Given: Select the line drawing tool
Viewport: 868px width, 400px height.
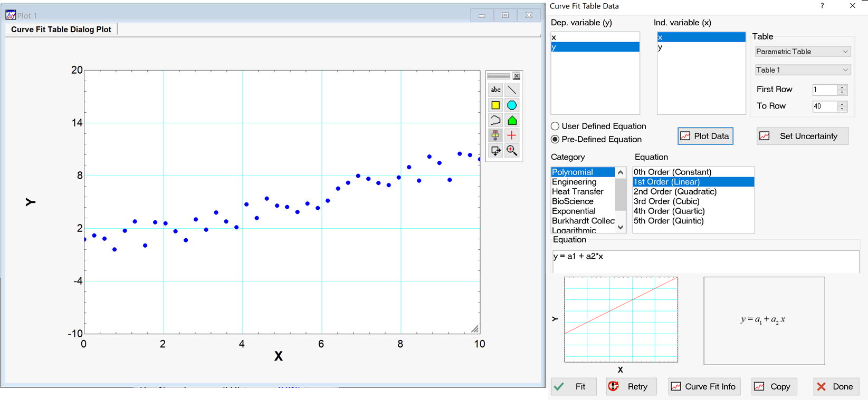Looking at the screenshot, I should pyautogui.click(x=512, y=90).
